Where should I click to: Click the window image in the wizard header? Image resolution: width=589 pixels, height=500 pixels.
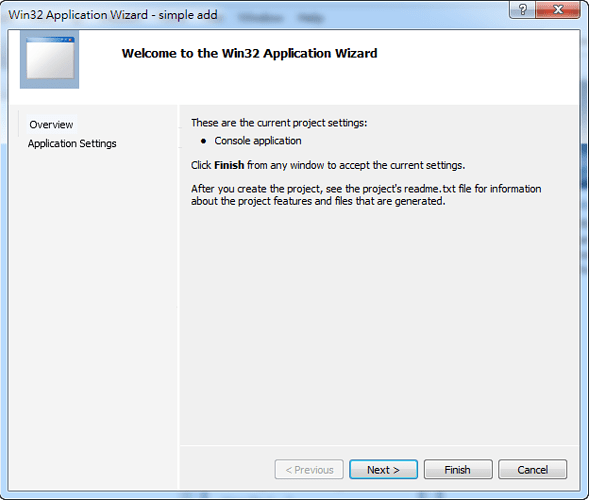(50, 59)
